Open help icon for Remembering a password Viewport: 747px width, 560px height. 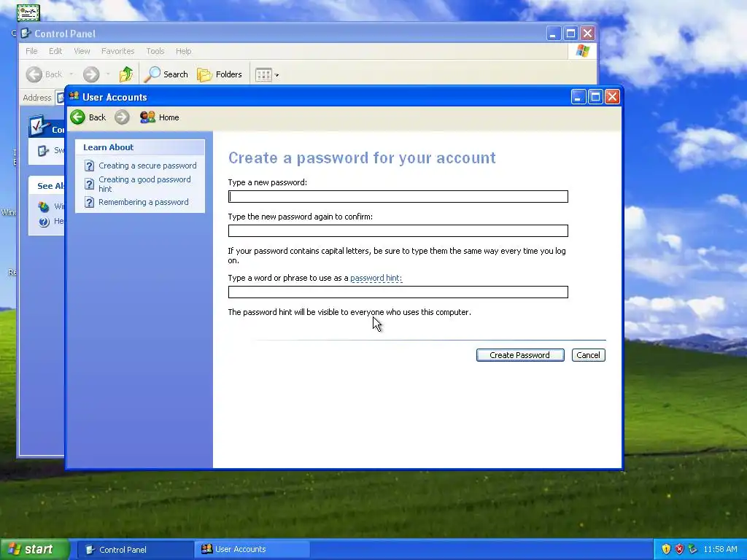click(89, 203)
